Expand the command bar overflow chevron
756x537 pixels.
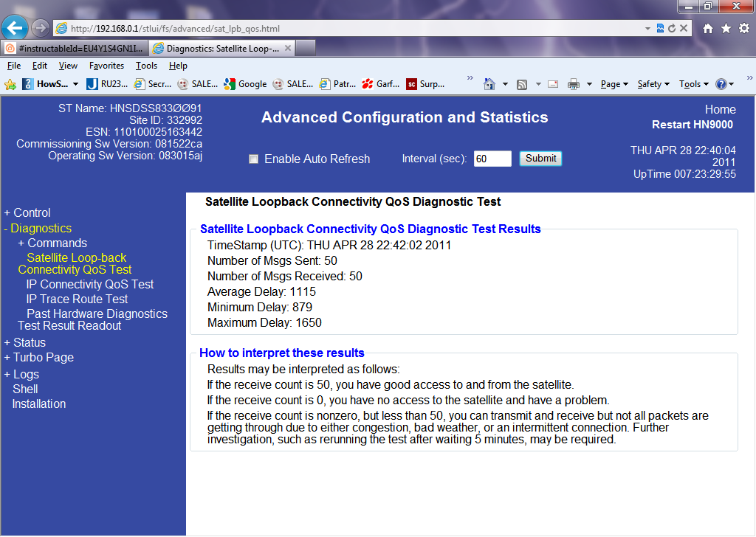[749, 77]
